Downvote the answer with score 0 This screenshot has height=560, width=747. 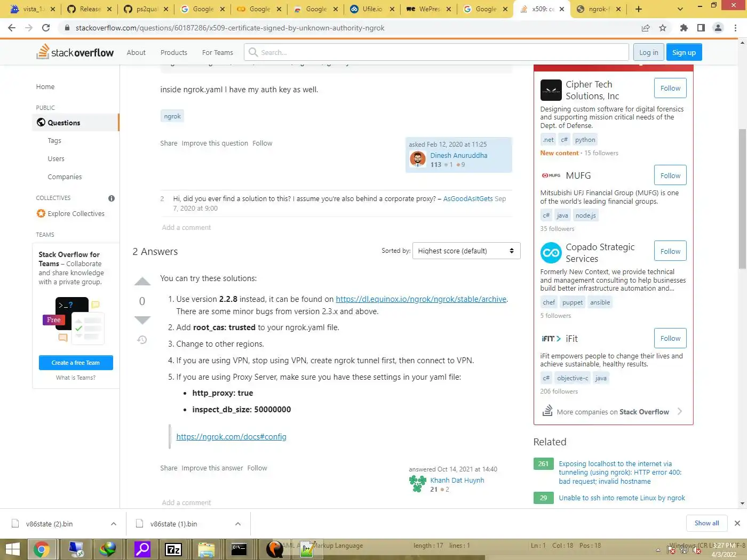pos(142,320)
